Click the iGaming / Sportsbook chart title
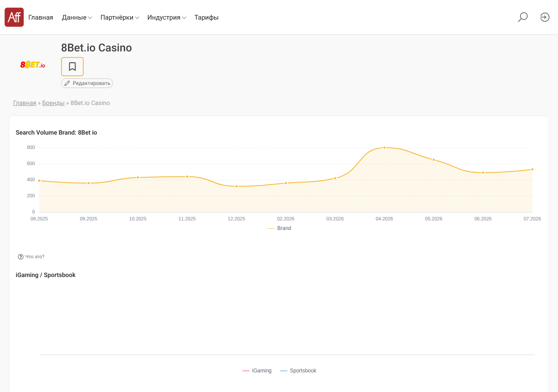This screenshot has width=558, height=392. point(46,275)
